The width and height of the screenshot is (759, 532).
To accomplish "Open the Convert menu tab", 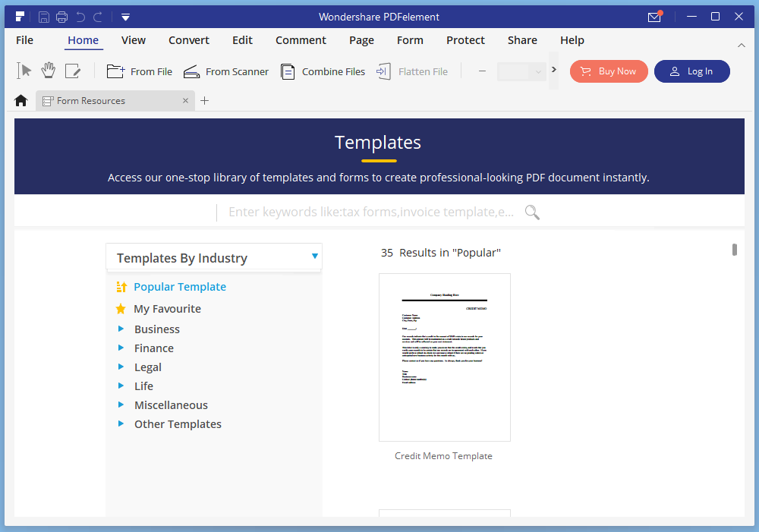I will click(189, 40).
